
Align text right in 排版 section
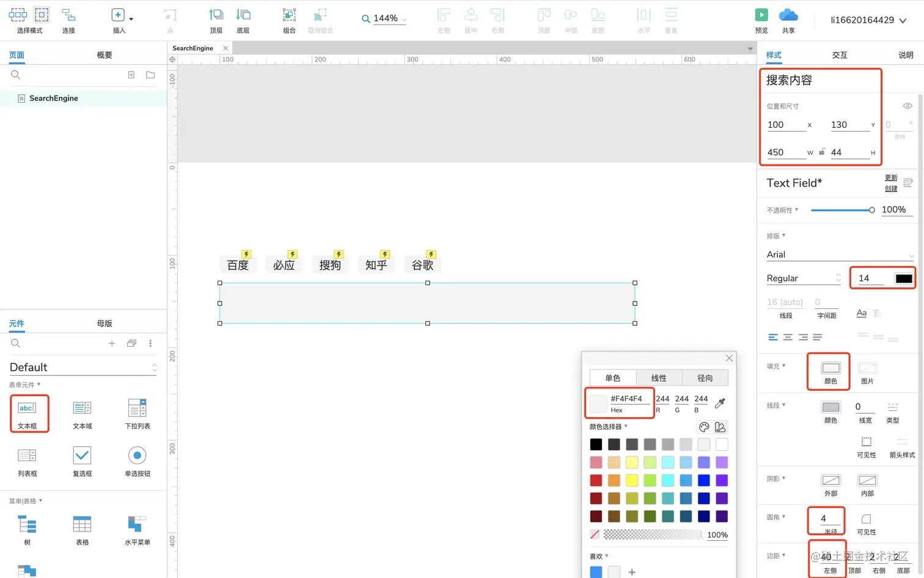tap(802, 337)
